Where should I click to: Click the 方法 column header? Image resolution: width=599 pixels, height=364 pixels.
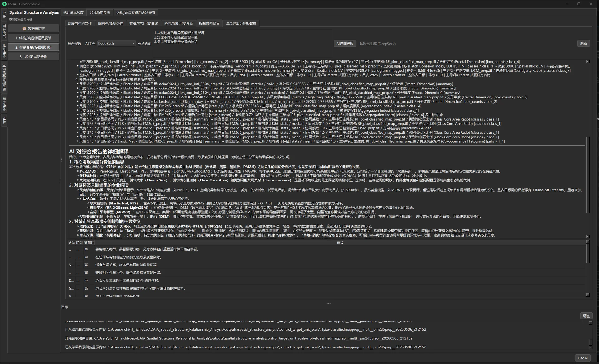[x=72, y=243]
